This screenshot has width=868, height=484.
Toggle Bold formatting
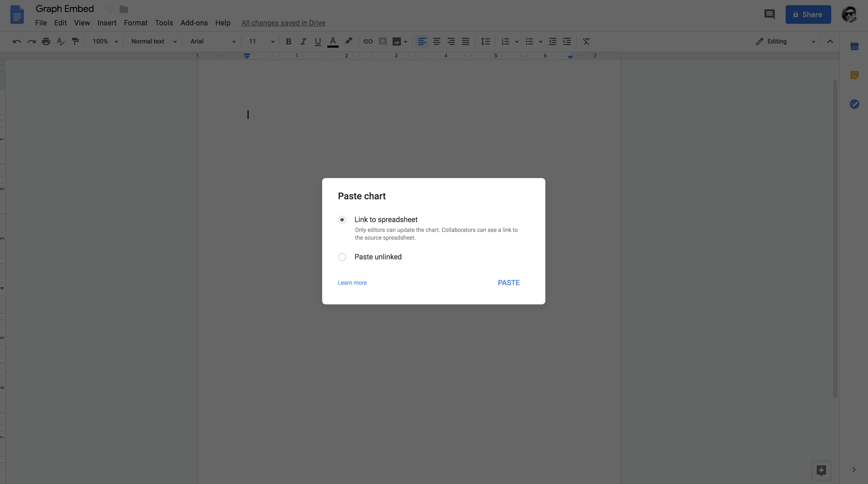pos(288,41)
